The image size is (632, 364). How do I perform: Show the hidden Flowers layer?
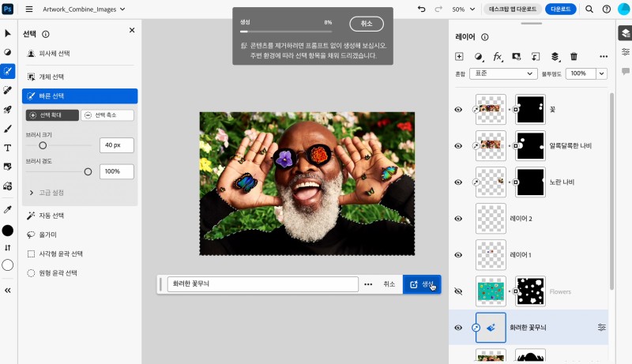point(458,291)
